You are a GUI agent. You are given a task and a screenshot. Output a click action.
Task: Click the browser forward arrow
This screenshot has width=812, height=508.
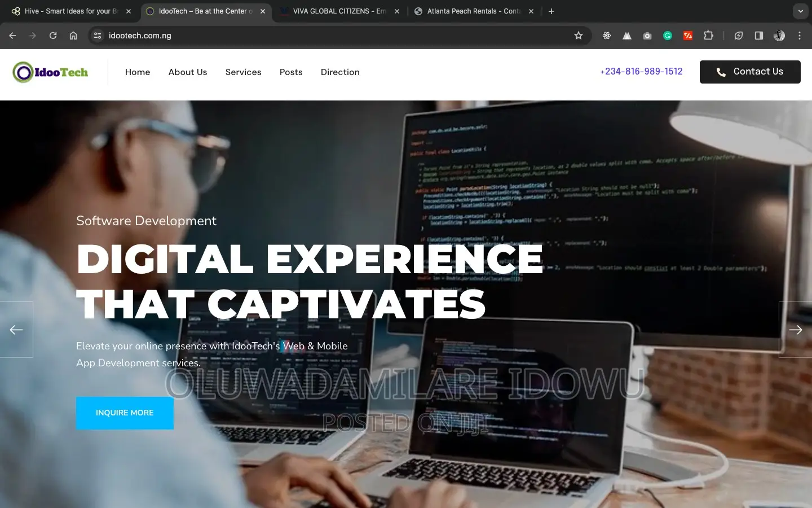coord(33,36)
